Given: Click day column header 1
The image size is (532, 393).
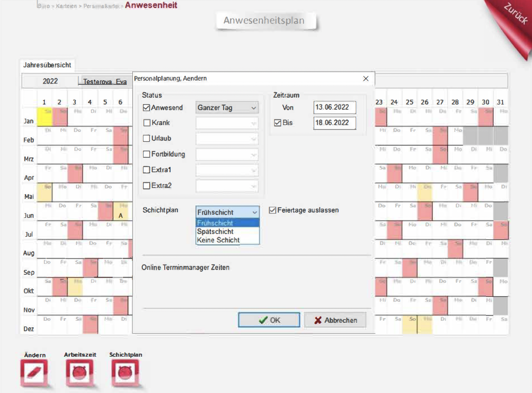Looking at the screenshot, I should (x=44, y=102).
